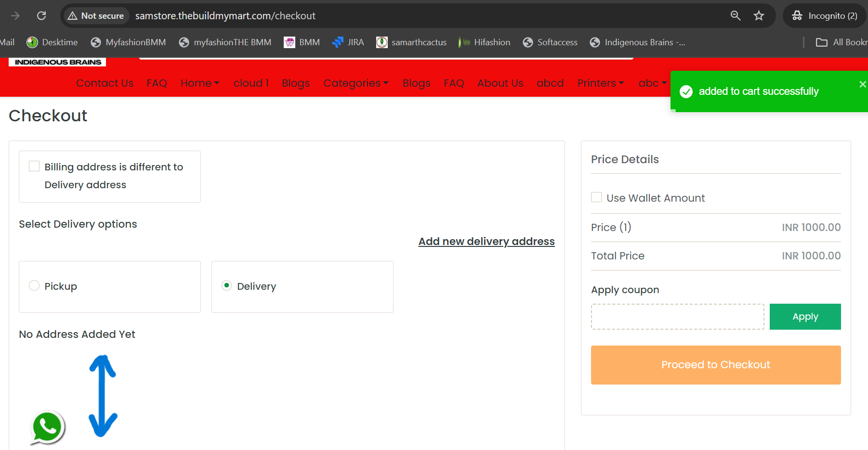Select the Delivery radio option
The height and width of the screenshot is (450, 868).
point(227,285)
